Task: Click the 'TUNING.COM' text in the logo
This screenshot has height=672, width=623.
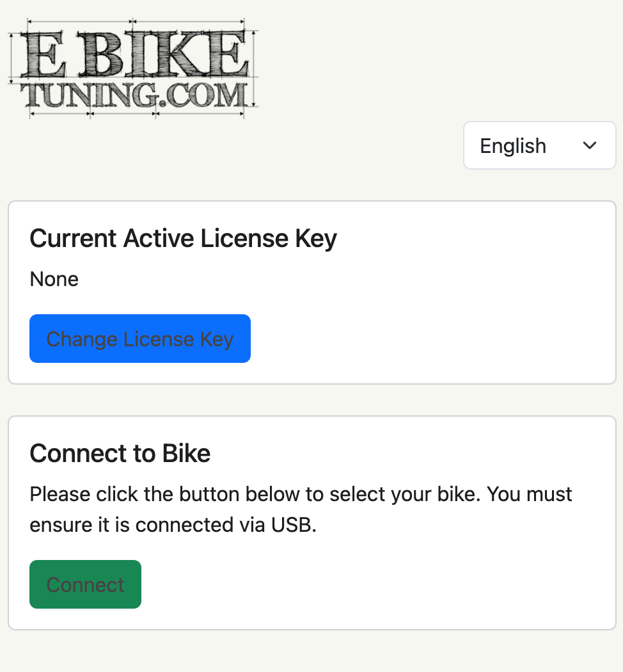Action: [134, 95]
